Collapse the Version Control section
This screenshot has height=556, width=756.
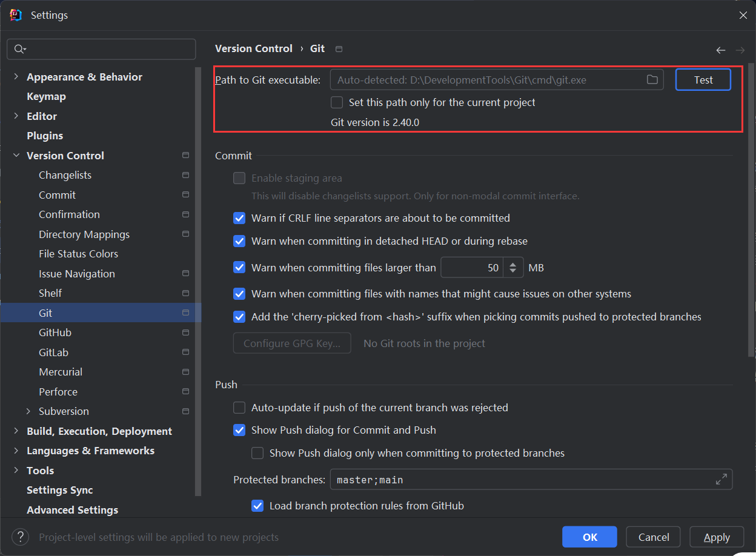click(16, 156)
